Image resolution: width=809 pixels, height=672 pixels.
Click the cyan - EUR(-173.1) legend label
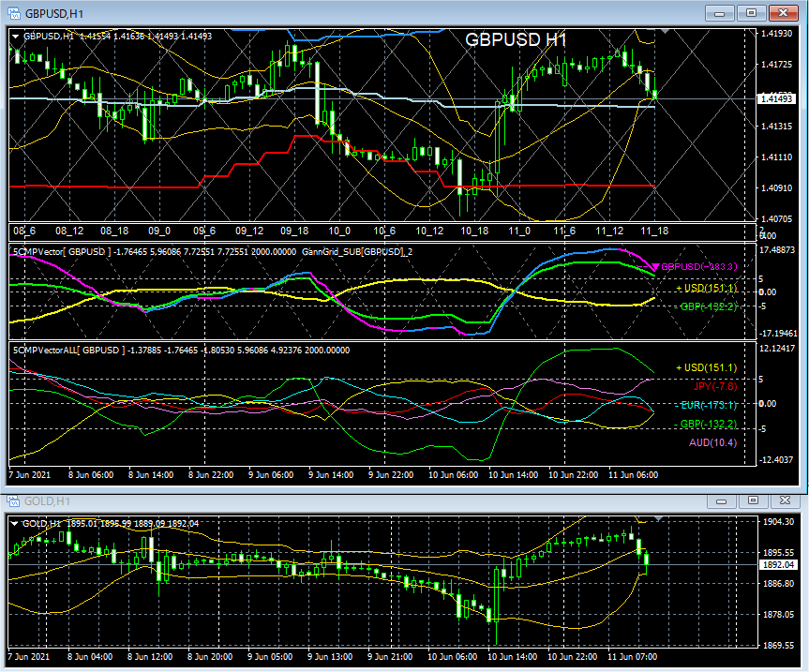(x=706, y=405)
